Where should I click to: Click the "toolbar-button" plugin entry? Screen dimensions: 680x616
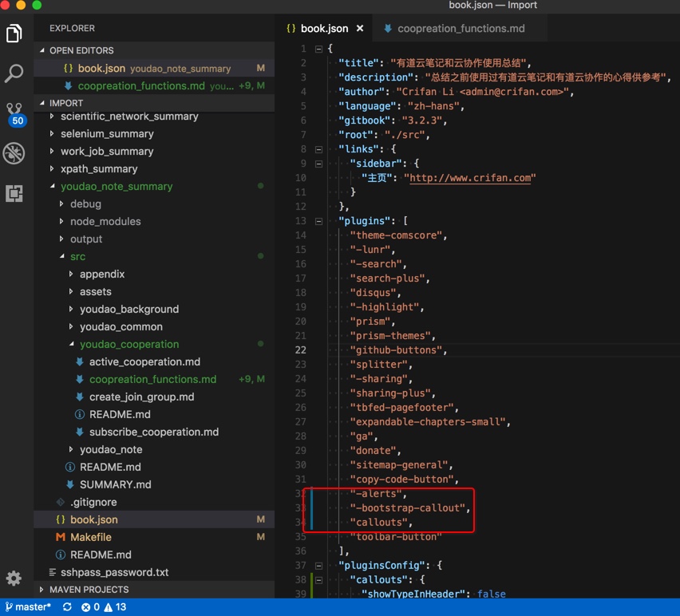pos(396,537)
